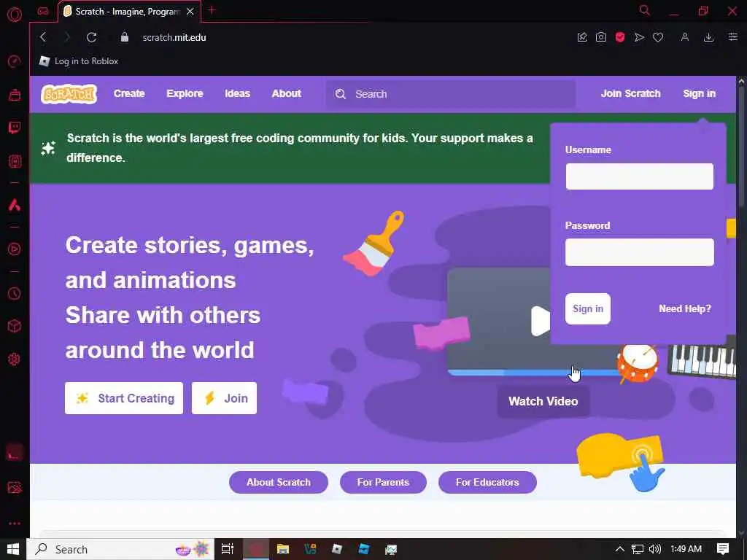The height and width of the screenshot is (560, 747).
Task: Open GX Corner gamepad icon
Action: coord(43,11)
